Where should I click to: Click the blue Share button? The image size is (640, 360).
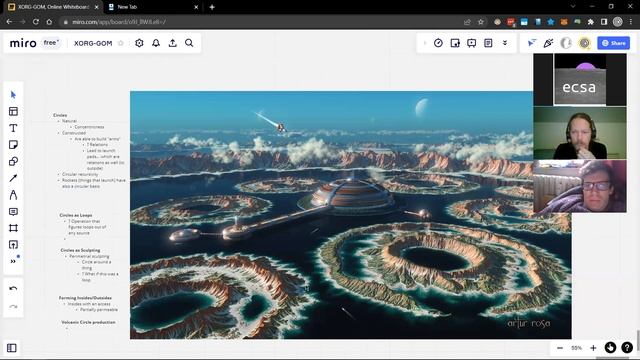point(613,43)
